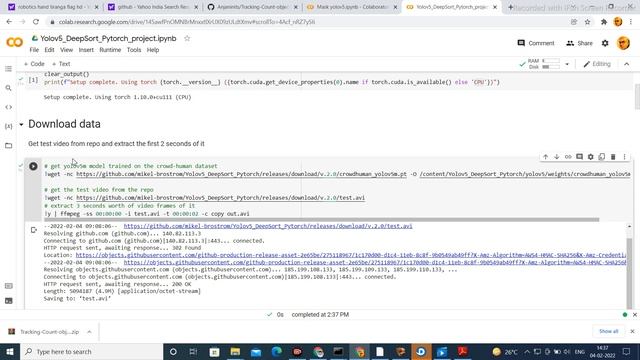The width and height of the screenshot is (640, 360).
Task: Open cell editor settings gear
Action: click(x=591, y=157)
